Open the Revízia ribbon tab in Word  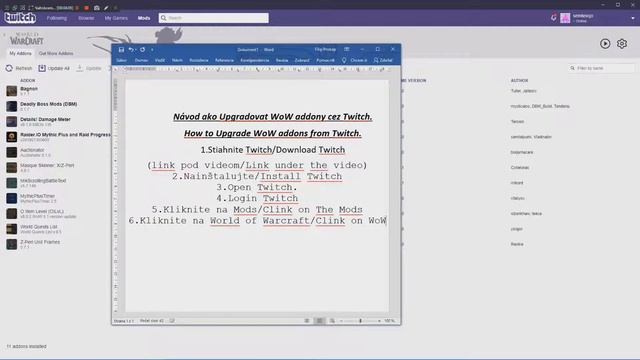[282, 60]
